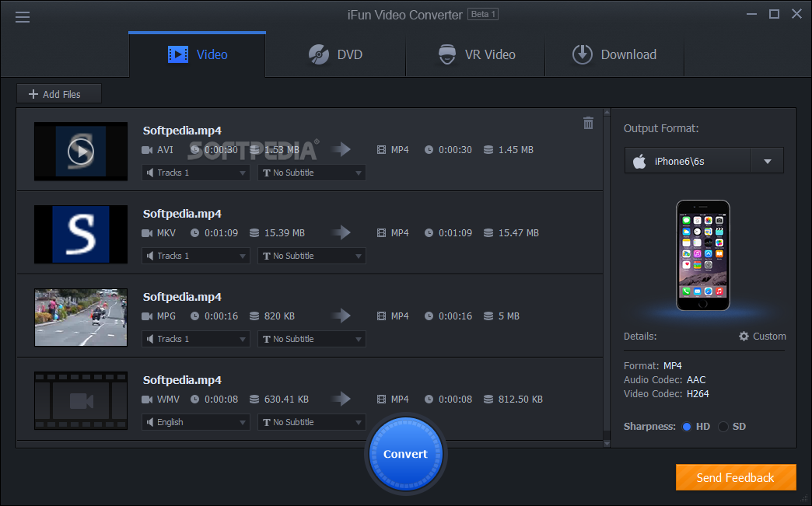Click the output film icon in 812.50 KB row
Viewport: 812px width, 506px height.
[382, 400]
